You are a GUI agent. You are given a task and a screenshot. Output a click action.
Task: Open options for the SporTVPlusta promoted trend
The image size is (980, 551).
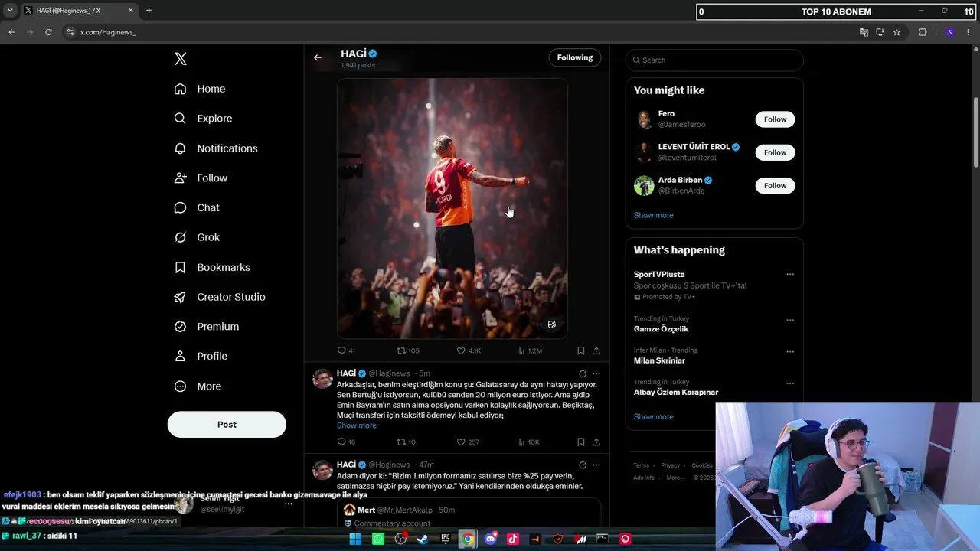click(790, 274)
